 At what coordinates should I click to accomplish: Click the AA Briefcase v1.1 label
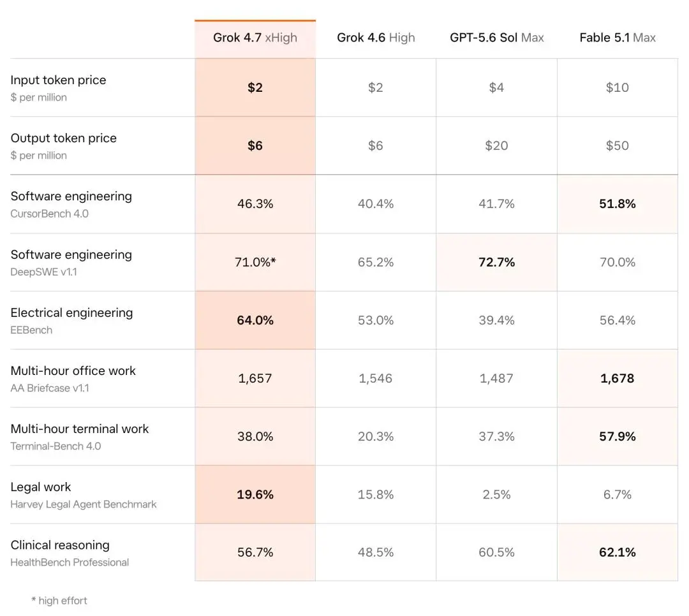[50, 388]
